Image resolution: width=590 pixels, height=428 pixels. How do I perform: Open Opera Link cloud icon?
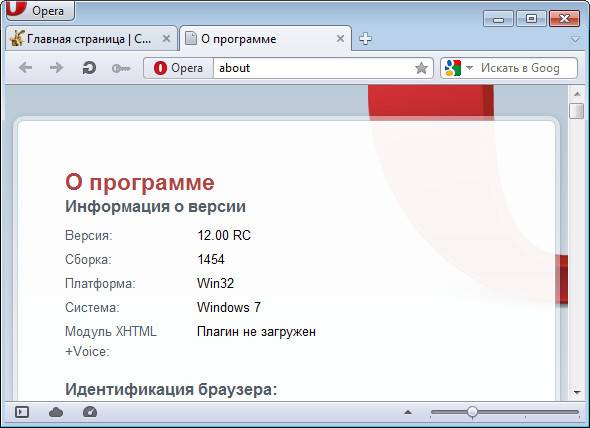click(56, 412)
